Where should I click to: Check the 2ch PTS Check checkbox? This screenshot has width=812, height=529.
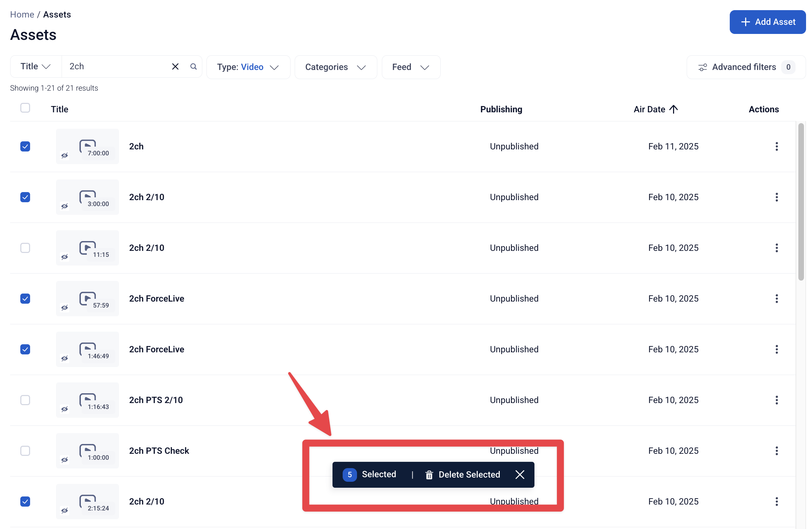click(x=25, y=451)
